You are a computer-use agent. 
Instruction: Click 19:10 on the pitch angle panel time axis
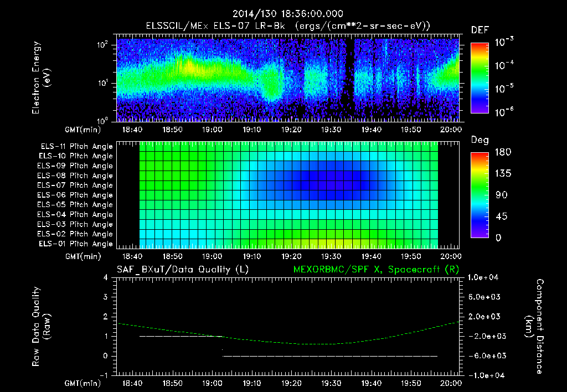click(252, 256)
